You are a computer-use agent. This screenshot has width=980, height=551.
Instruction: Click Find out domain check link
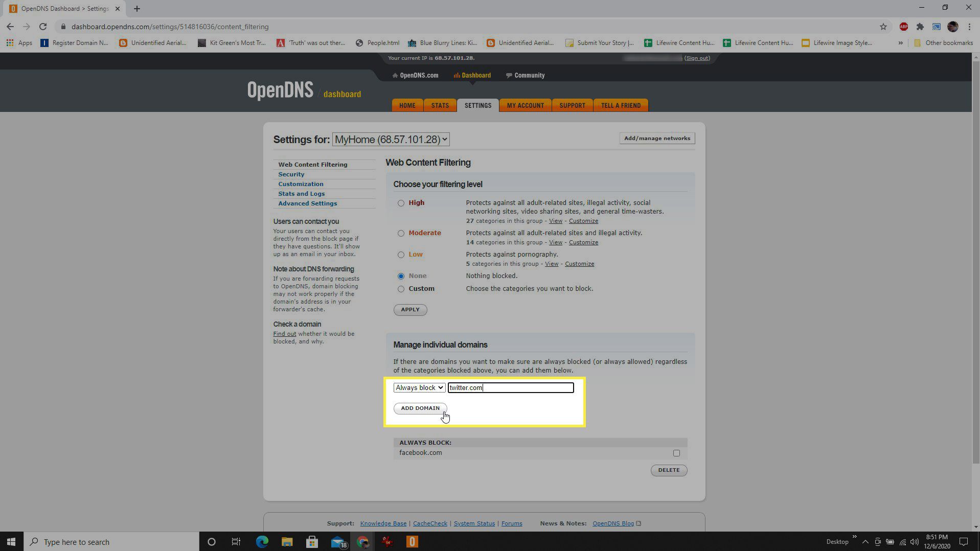(x=285, y=334)
